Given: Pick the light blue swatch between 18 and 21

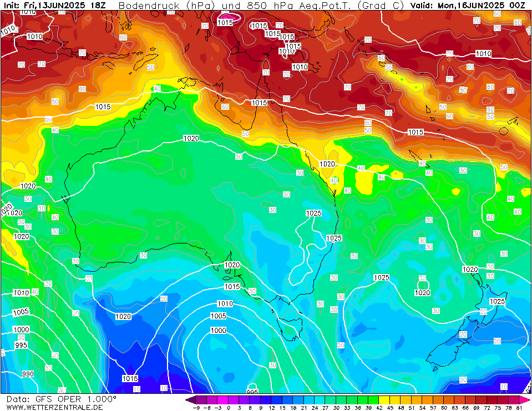Looking at the screenshot, I should pyautogui.click(x=298, y=399).
